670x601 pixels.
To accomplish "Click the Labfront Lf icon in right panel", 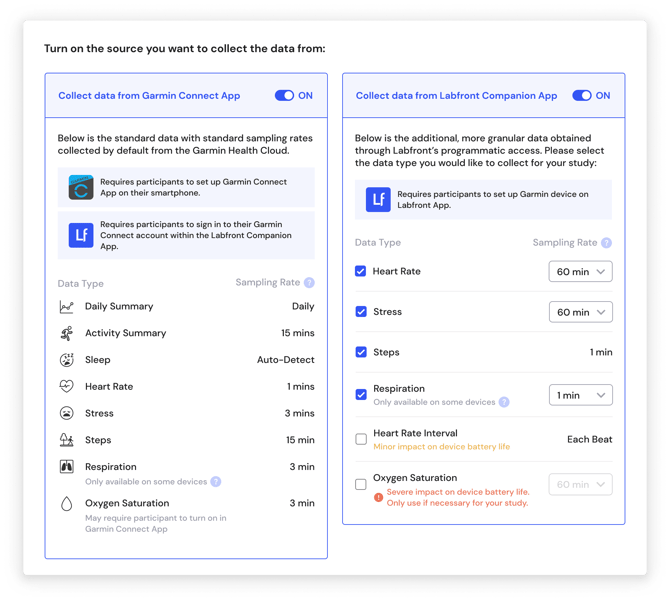I will [x=378, y=200].
